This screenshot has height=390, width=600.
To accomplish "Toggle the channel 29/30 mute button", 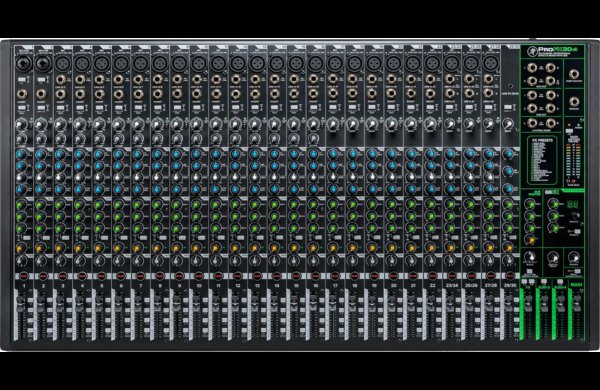I will click(x=510, y=276).
